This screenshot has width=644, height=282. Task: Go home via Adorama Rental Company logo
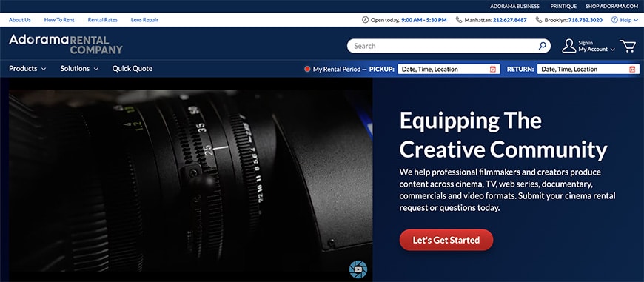point(66,44)
